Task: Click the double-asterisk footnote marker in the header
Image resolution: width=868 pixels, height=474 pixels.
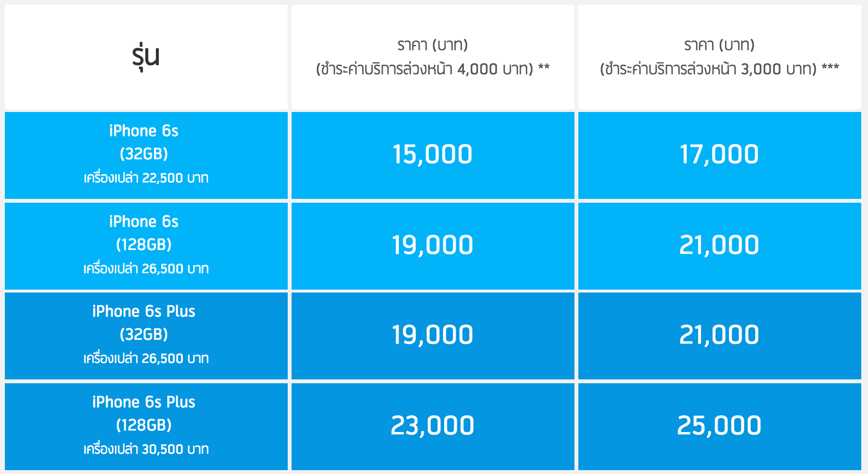Action: [544, 68]
